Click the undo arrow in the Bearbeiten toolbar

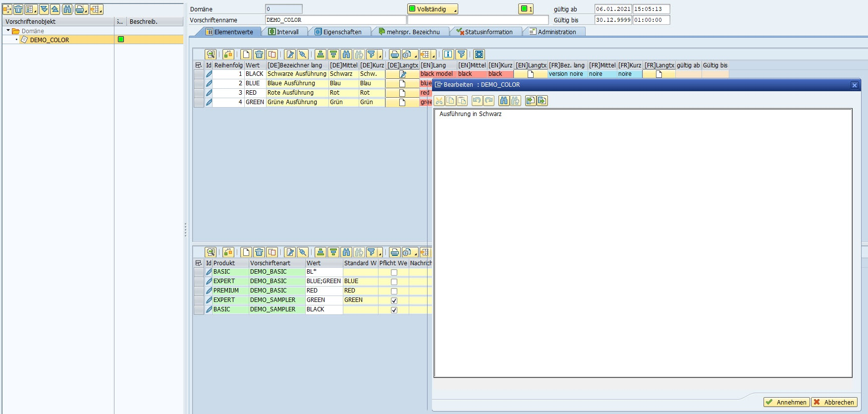[x=477, y=101]
